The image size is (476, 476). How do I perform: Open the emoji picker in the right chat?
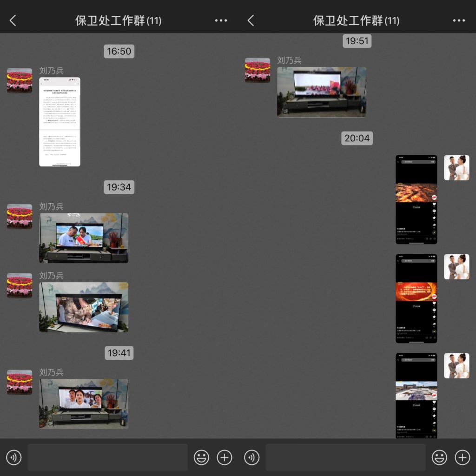(x=440, y=457)
